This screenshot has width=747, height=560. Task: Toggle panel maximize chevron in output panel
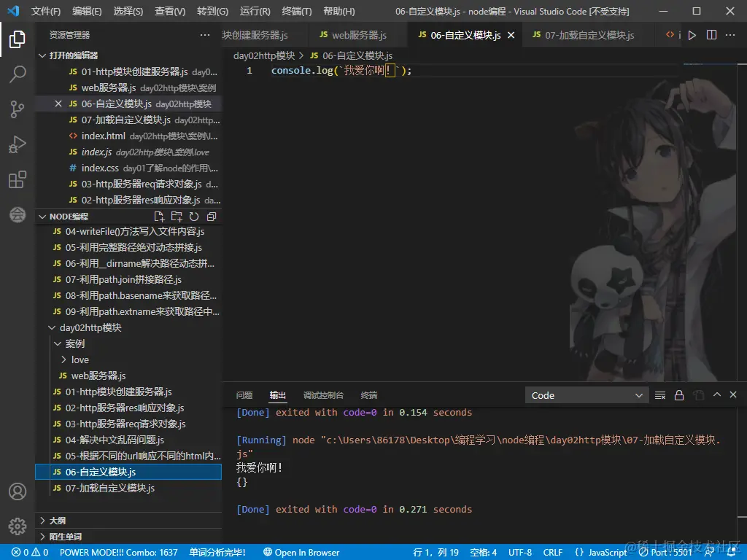click(x=717, y=394)
